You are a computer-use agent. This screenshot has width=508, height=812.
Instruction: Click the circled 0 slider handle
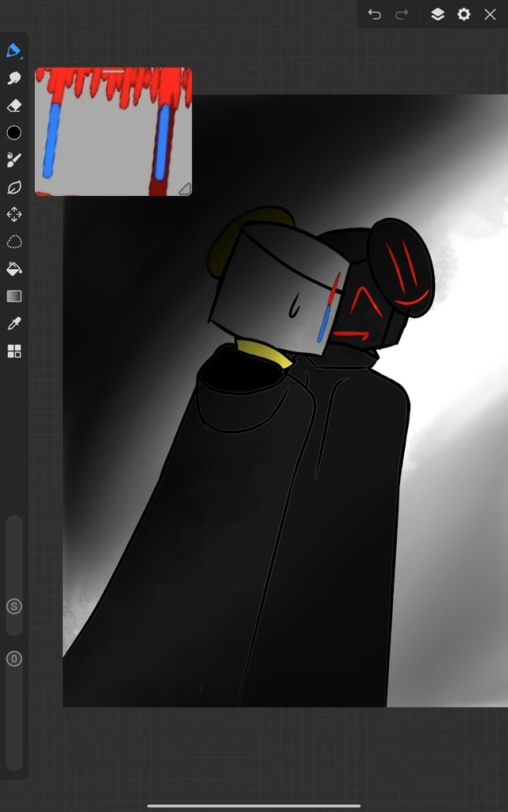(x=13, y=658)
